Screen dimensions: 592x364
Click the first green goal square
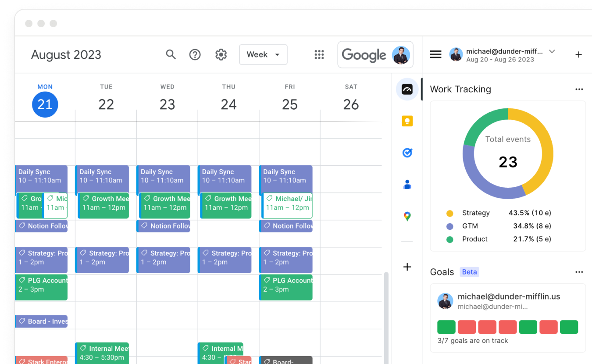coord(446,327)
